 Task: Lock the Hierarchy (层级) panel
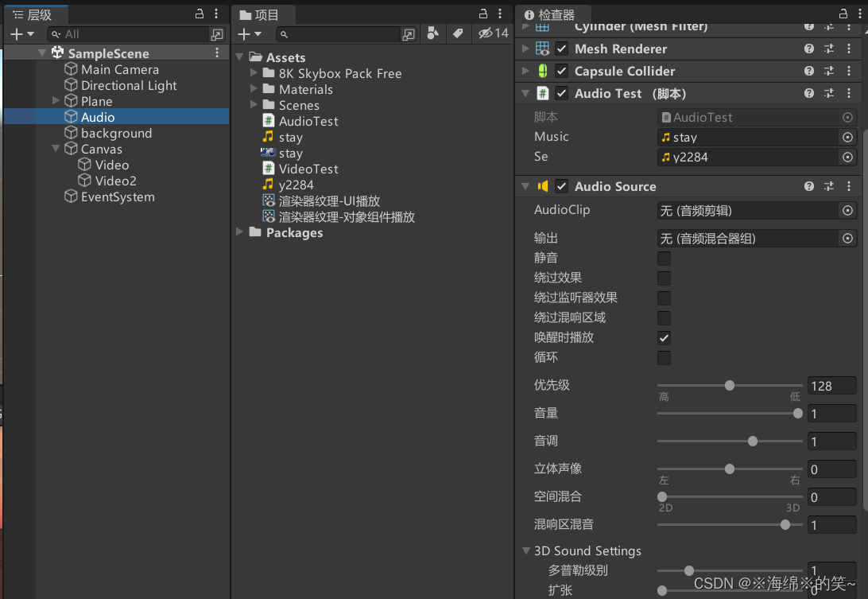point(200,14)
